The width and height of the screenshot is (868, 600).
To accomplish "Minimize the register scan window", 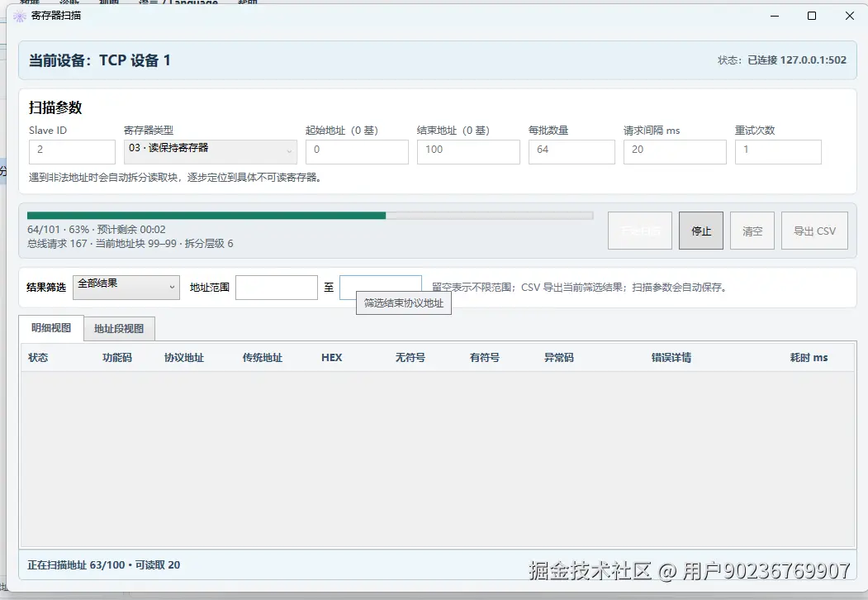I will pyautogui.click(x=775, y=16).
